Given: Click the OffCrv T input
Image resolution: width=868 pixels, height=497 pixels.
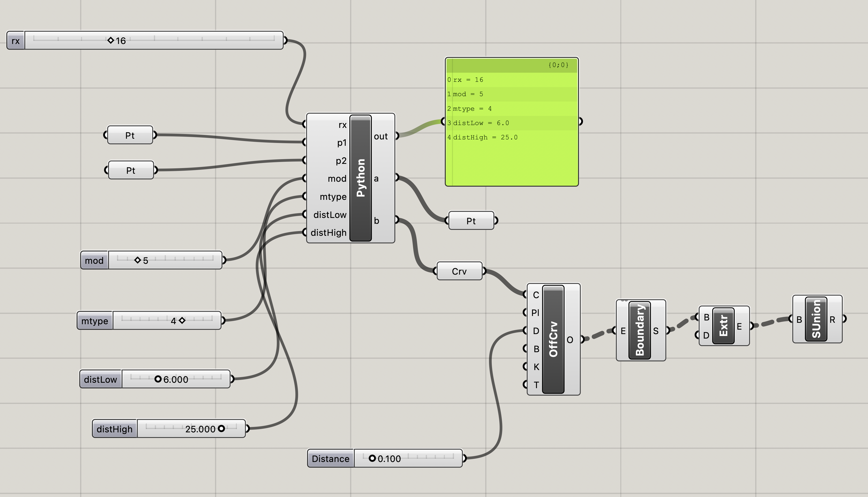Looking at the screenshot, I should tap(536, 385).
